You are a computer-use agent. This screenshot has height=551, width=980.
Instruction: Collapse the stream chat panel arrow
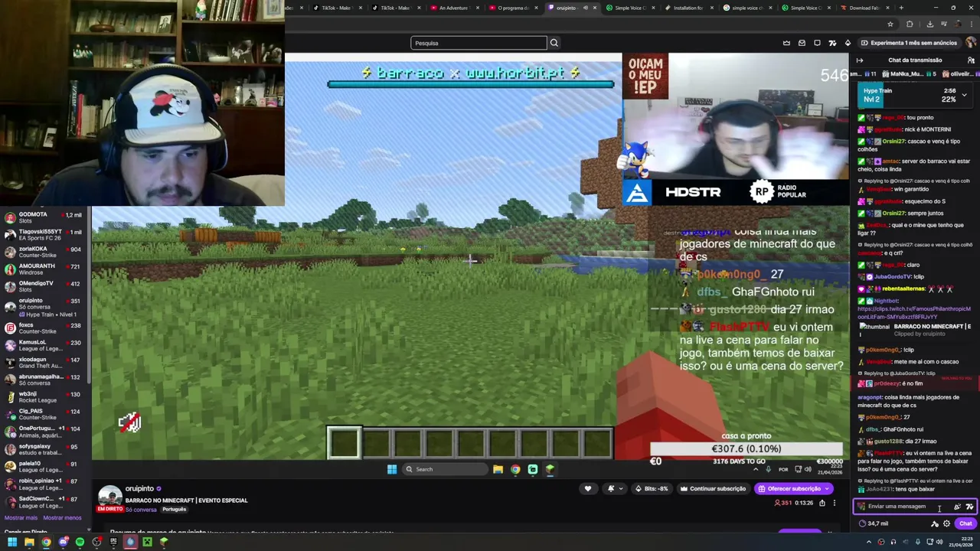860,60
